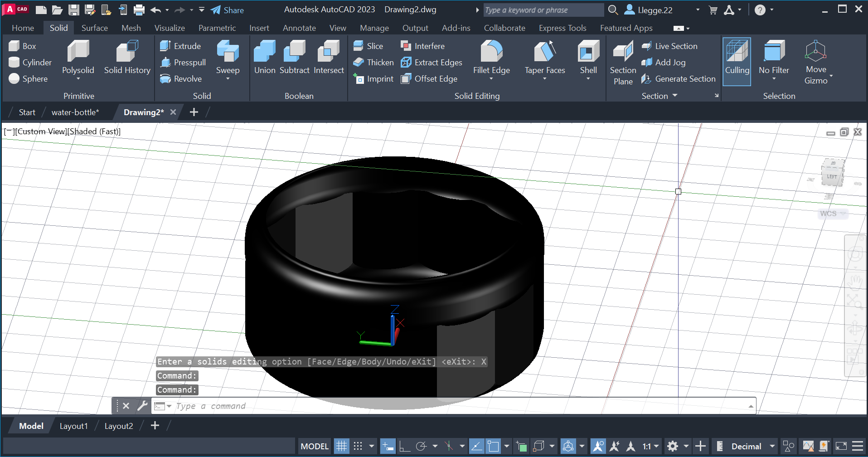Click the Solid History button
868x457 pixels.
click(127, 57)
